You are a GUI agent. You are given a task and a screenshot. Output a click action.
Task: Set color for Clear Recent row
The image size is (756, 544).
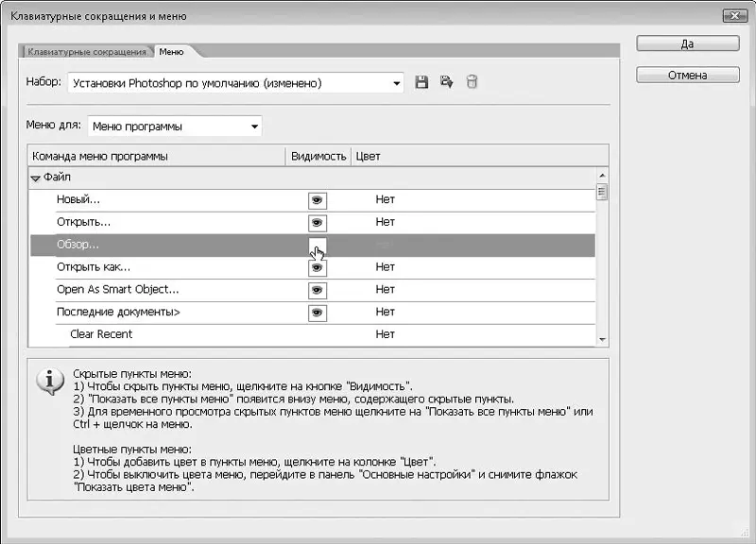[x=386, y=334]
